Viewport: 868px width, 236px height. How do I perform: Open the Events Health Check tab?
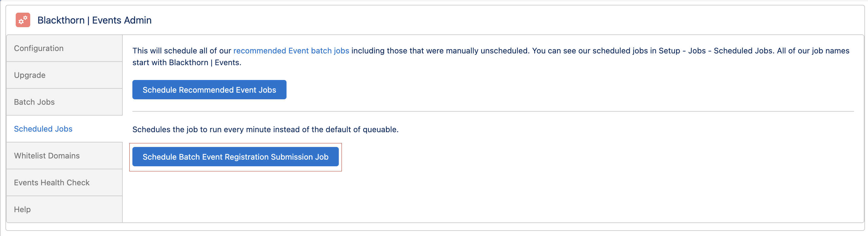pyautogui.click(x=64, y=183)
